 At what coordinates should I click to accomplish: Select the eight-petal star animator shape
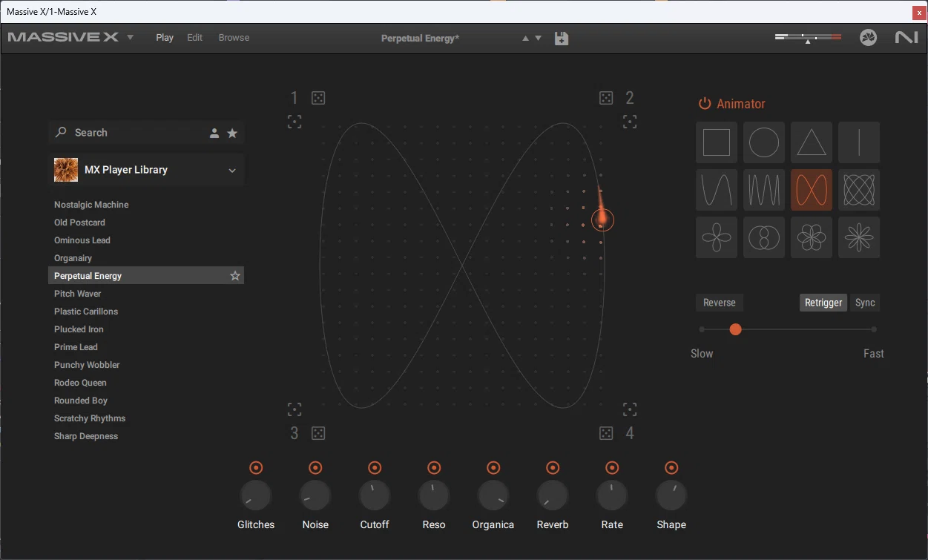859,237
